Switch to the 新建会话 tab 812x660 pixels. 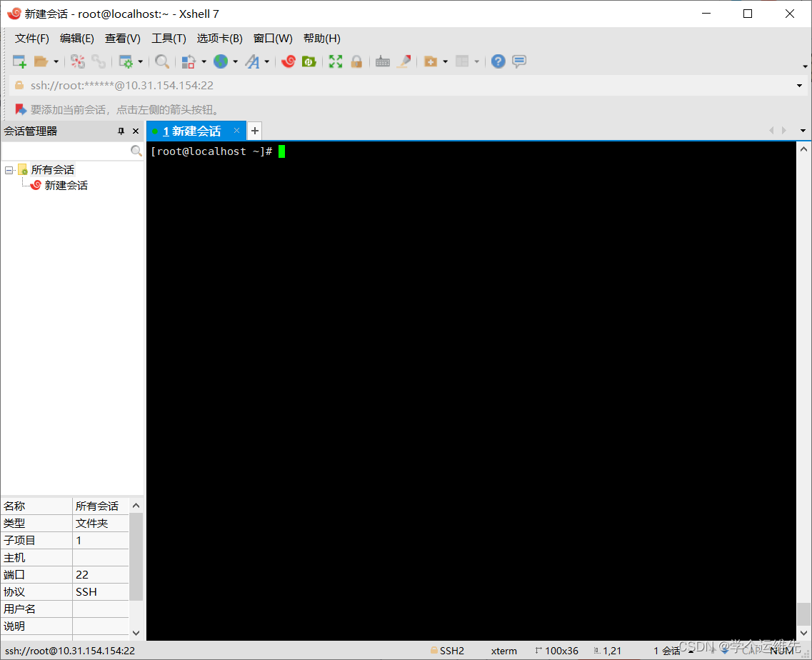194,131
